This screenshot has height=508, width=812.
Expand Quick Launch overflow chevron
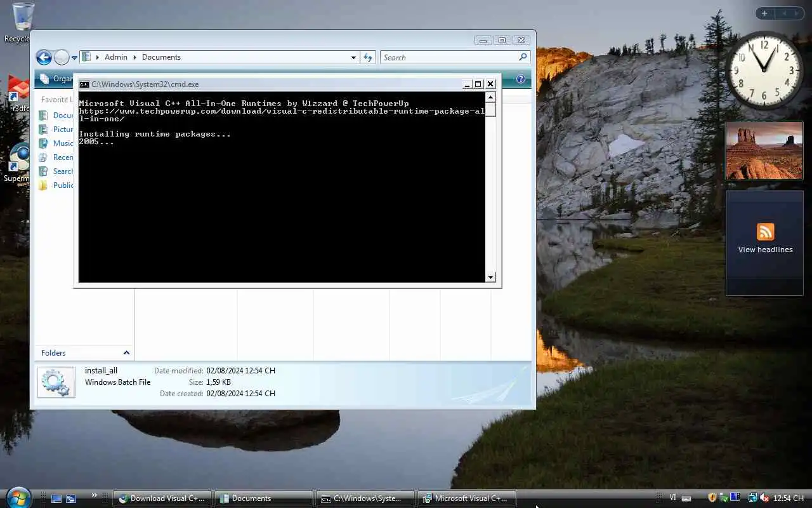(x=95, y=495)
